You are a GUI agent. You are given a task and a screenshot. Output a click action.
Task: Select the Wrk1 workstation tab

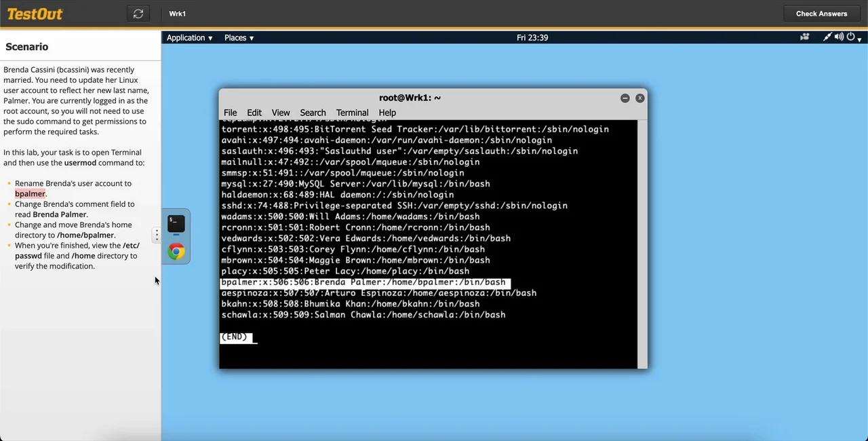click(177, 13)
